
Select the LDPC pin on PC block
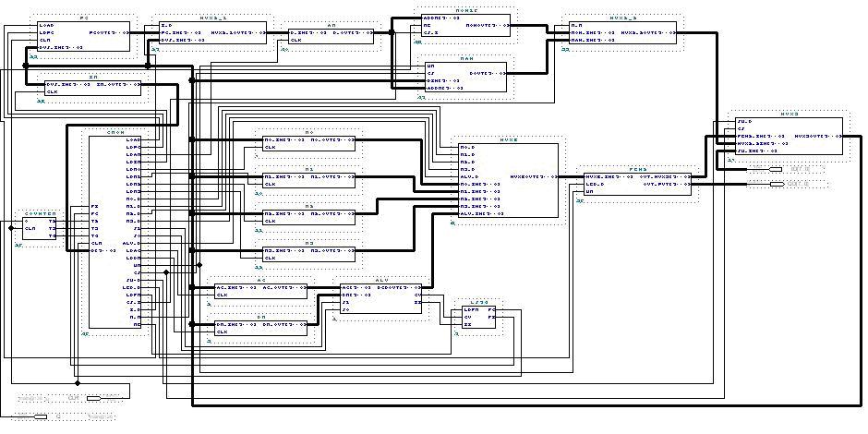(x=46, y=32)
